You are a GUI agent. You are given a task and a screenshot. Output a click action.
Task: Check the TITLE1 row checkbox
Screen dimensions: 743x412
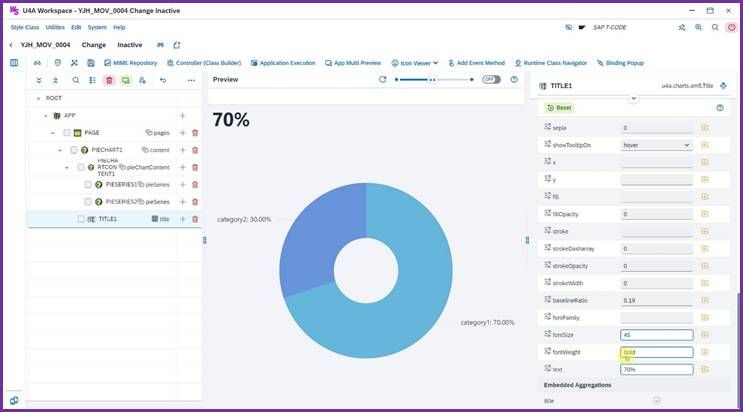tap(81, 219)
